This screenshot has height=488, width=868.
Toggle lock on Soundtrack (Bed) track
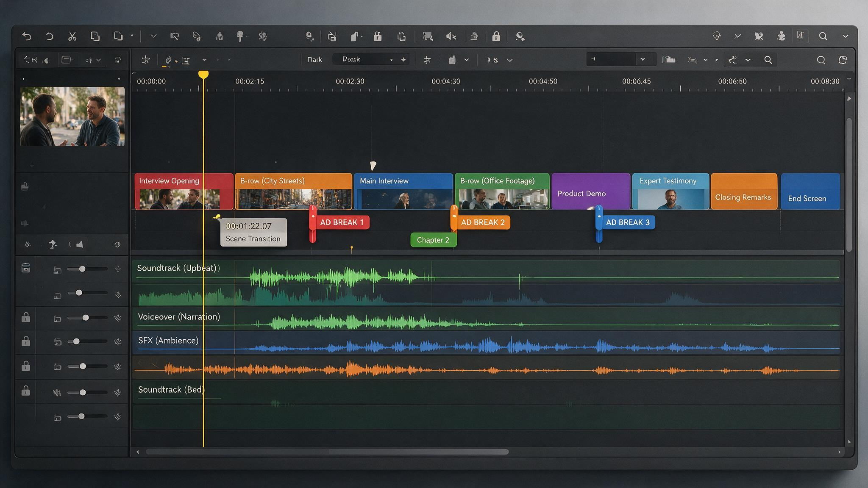26,390
